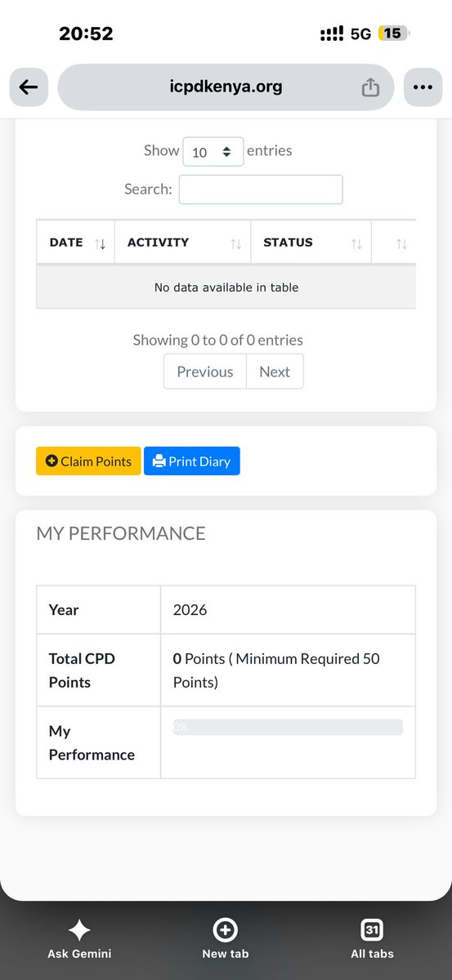Click the Claim Points button
The height and width of the screenshot is (980, 452).
tap(88, 461)
